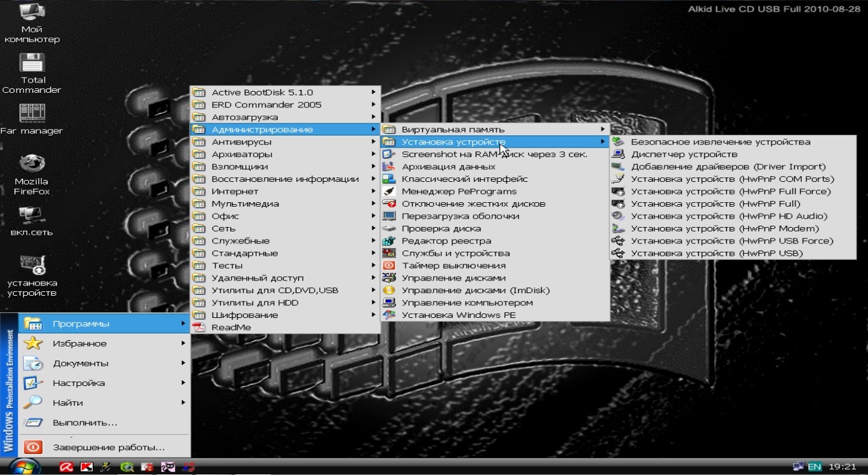Open the Удаленный доступ folder
868x475 pixels.
(286, 278)
